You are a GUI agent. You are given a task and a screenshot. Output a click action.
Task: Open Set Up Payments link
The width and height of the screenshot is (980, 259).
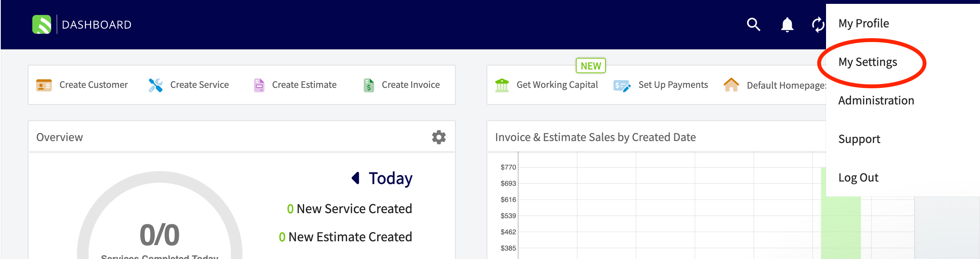[673, 85]
